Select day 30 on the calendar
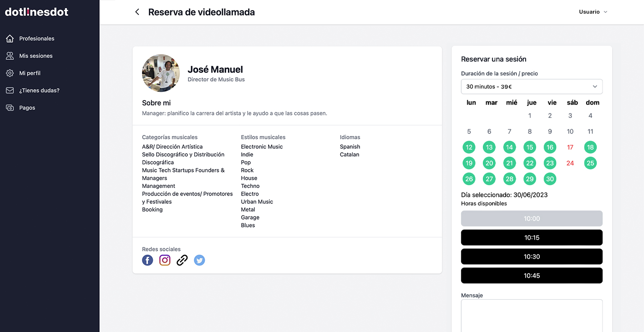Screen dimensions: 644x332 click(550, 179)
